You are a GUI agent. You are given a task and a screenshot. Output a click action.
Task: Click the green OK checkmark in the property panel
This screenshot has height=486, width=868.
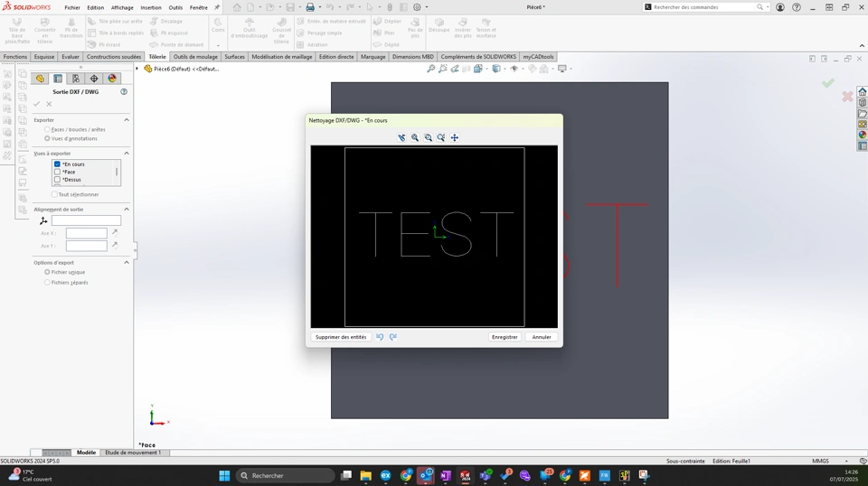click(x=36, y=104)
